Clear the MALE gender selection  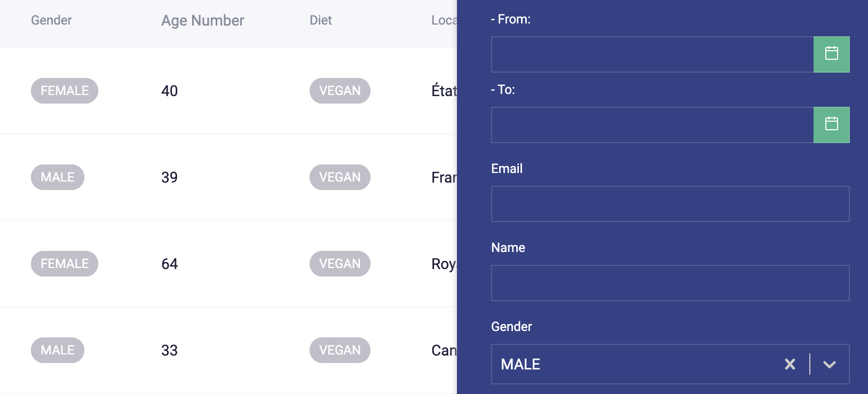(790, 364)
